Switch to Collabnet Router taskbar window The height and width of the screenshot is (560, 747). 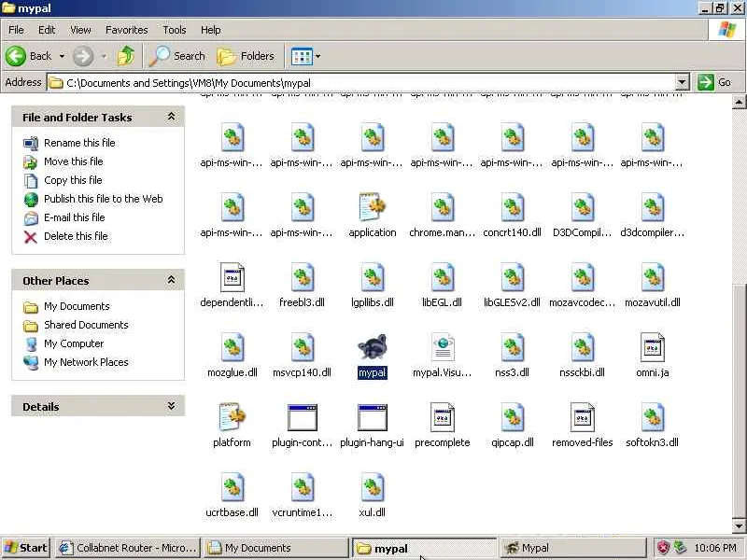[127, 548]
